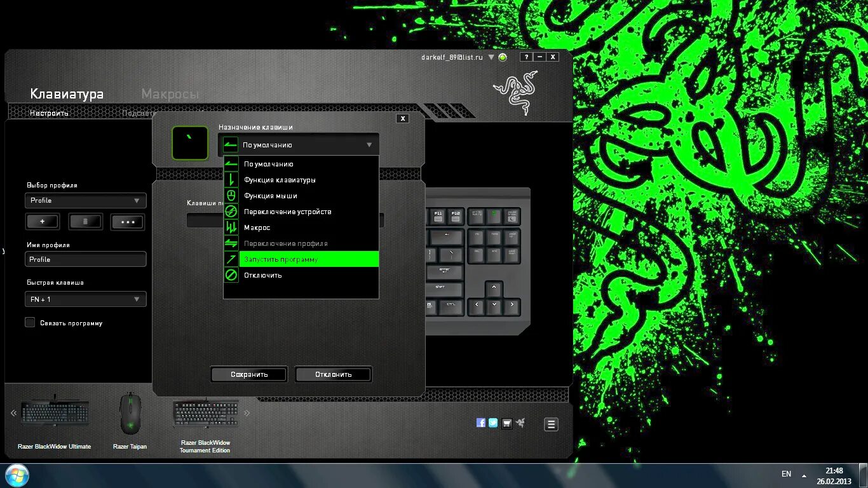Image resolution: width=868 pixels, height=488 pixels.
Task: Open the 'Выбор профиля' Profile dropdown
Action: pos(86,200)
